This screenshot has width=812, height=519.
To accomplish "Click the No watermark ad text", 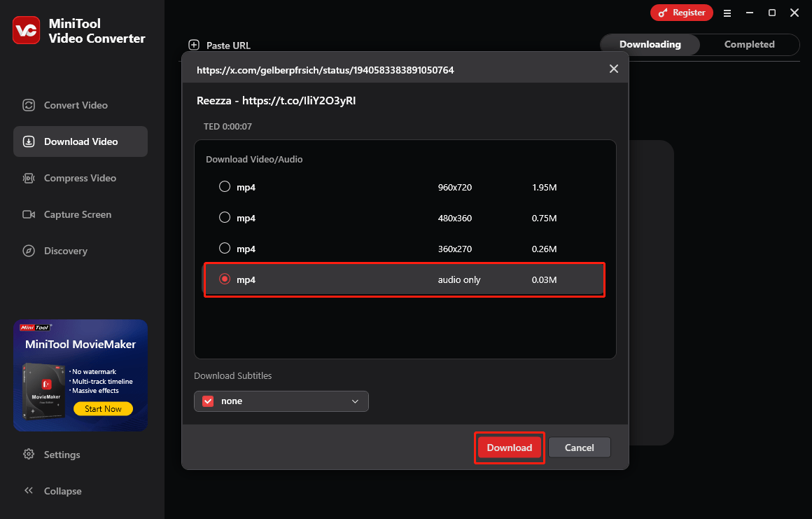I will coord(94,372).
